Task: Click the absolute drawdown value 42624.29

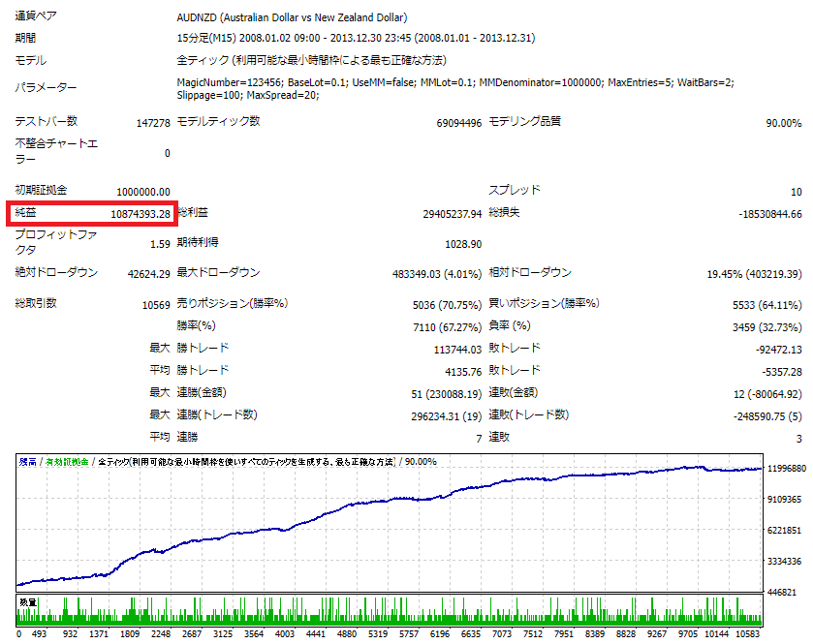Action: (149, 274)
